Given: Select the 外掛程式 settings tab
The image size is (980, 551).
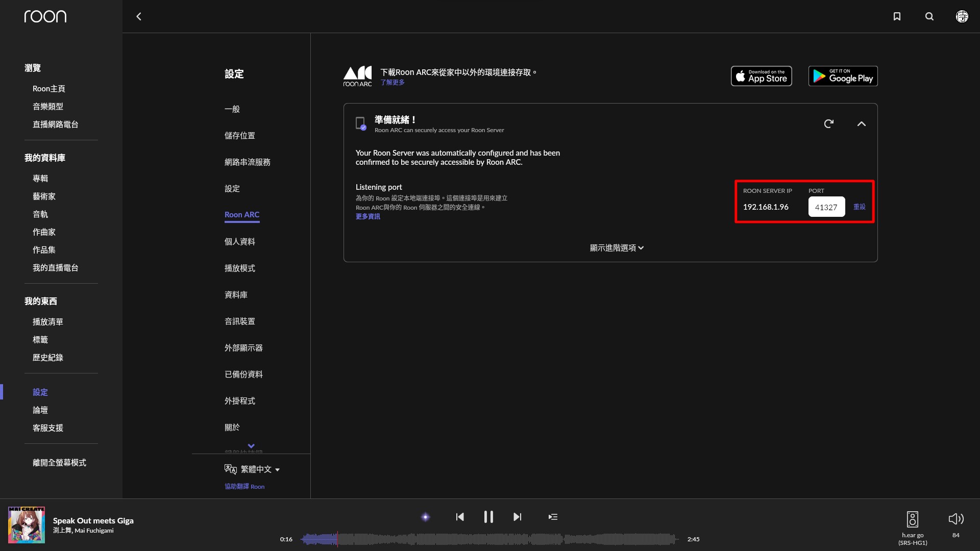Looking at the screenshot, I should [240, 400].
